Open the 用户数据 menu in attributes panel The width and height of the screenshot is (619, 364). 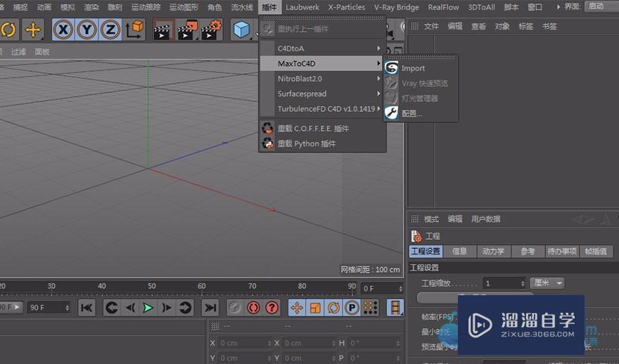click(485, 219)
